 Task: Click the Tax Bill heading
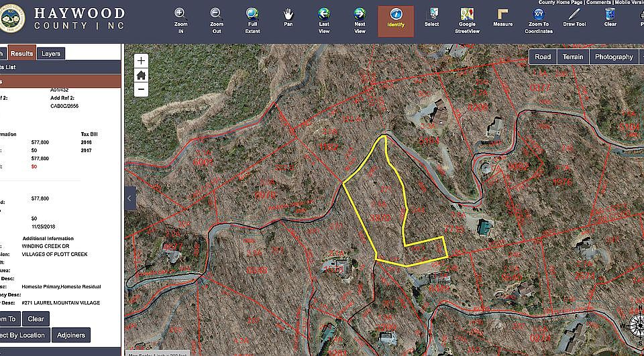tap(89, 134)
